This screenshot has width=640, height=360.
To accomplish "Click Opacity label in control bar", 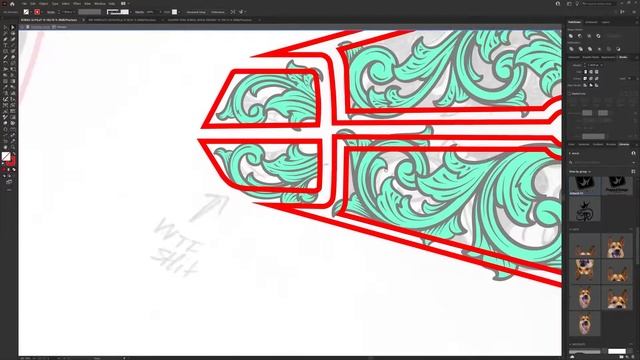I will (140, 12).
